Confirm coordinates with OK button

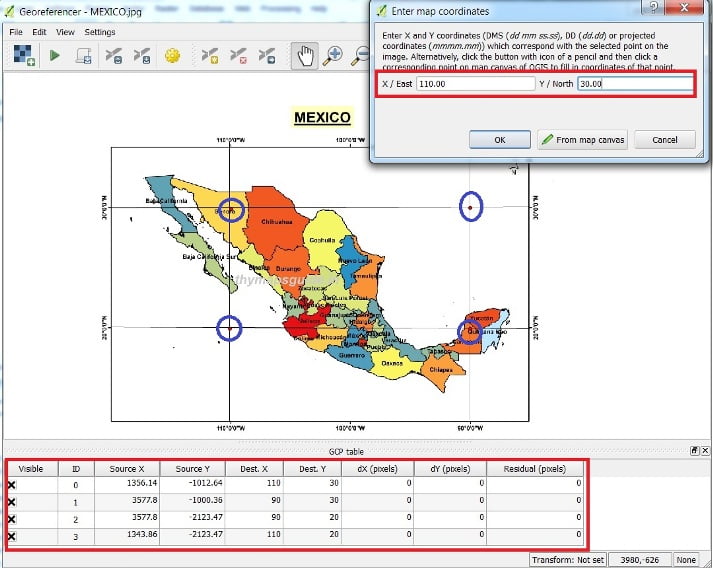[500, 140]
